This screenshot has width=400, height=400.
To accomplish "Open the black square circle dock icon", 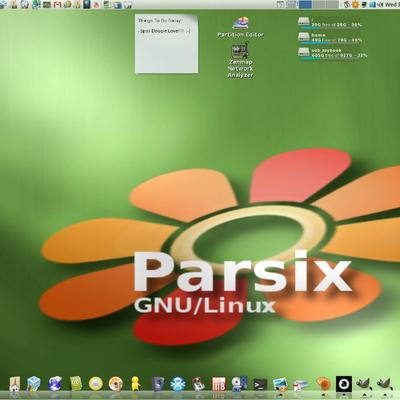I will point(344,384).
